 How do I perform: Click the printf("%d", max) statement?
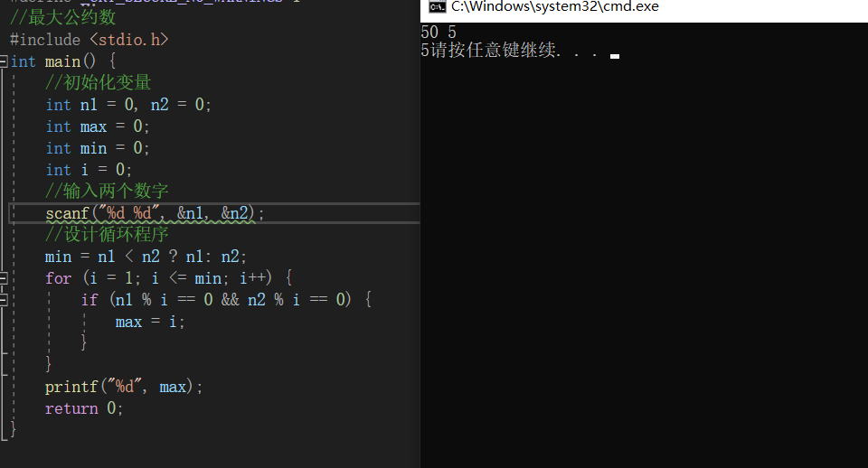(124, 387)
